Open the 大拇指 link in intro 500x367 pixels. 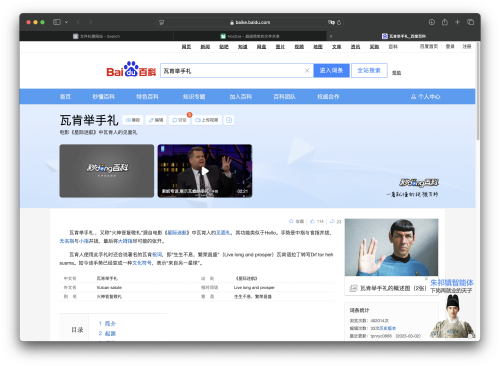tap(125, 241)
